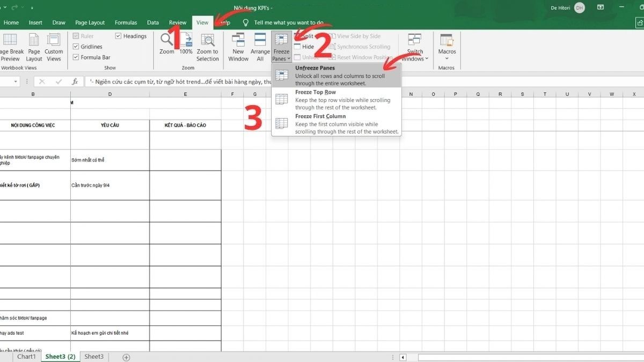Select column header D
This screenshot has height=362, width=644.
[x=110, y=94]
